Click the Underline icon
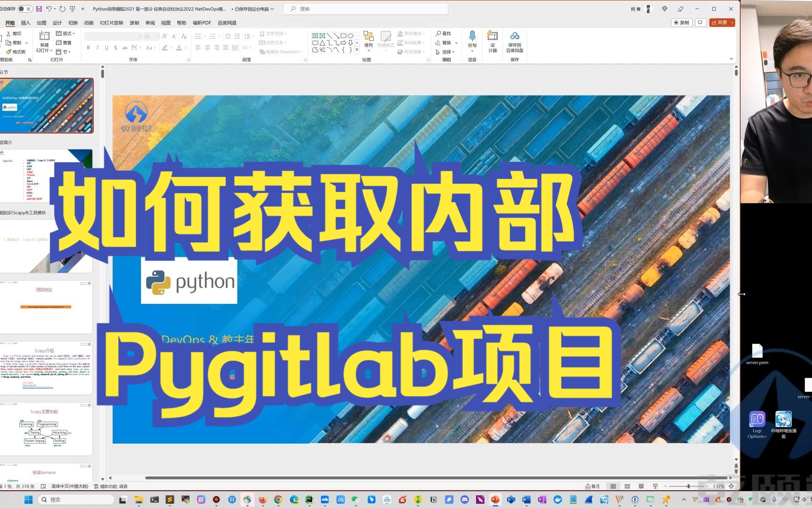This screenshot has height=508, width=812. pos(107,48)
